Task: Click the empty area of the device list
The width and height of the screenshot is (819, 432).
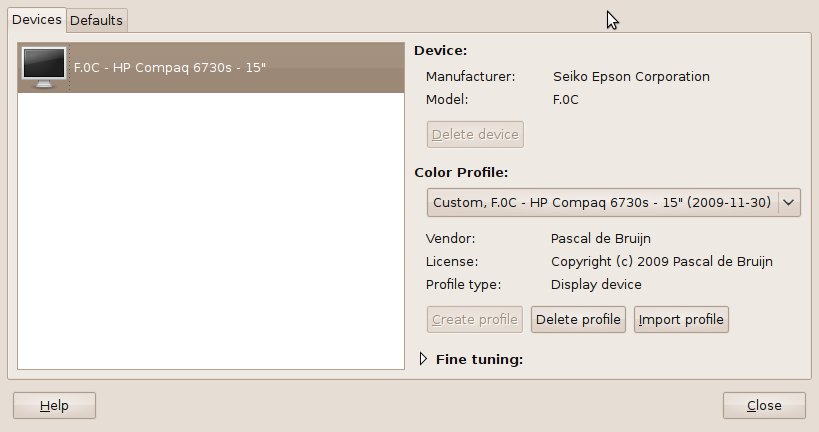Action: (211, 231)
